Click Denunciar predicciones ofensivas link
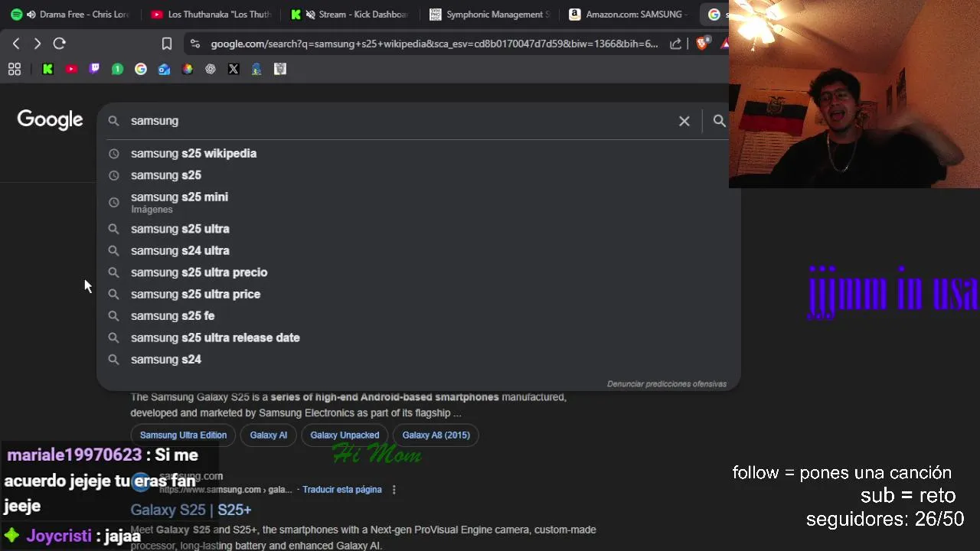This screenshot has height=551, width=980. (666, 384)
